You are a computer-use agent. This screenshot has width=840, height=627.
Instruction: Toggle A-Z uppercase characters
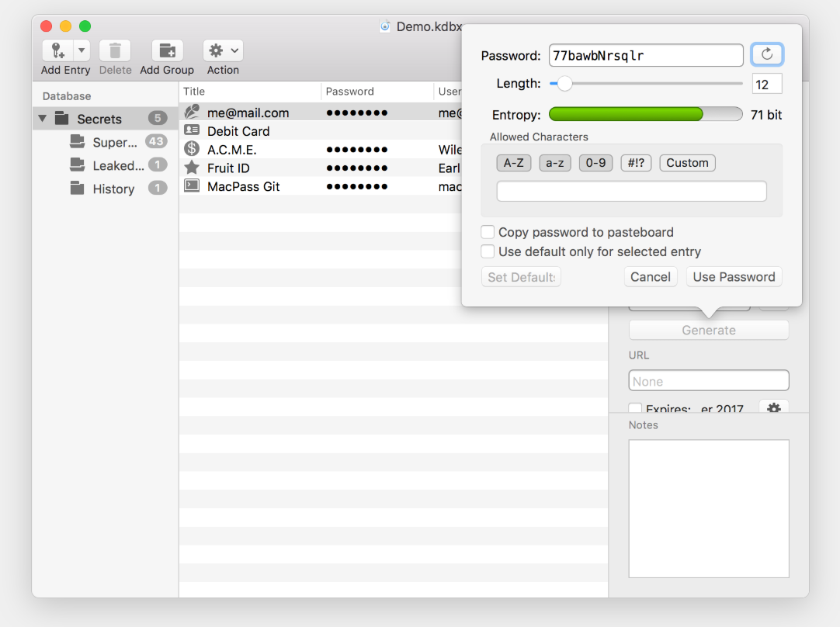click(514, 163)
